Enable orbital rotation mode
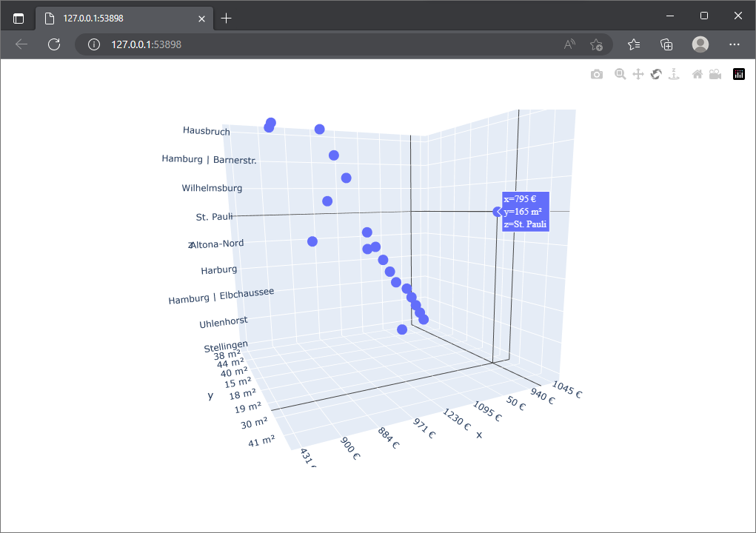 tap(656, 74)
